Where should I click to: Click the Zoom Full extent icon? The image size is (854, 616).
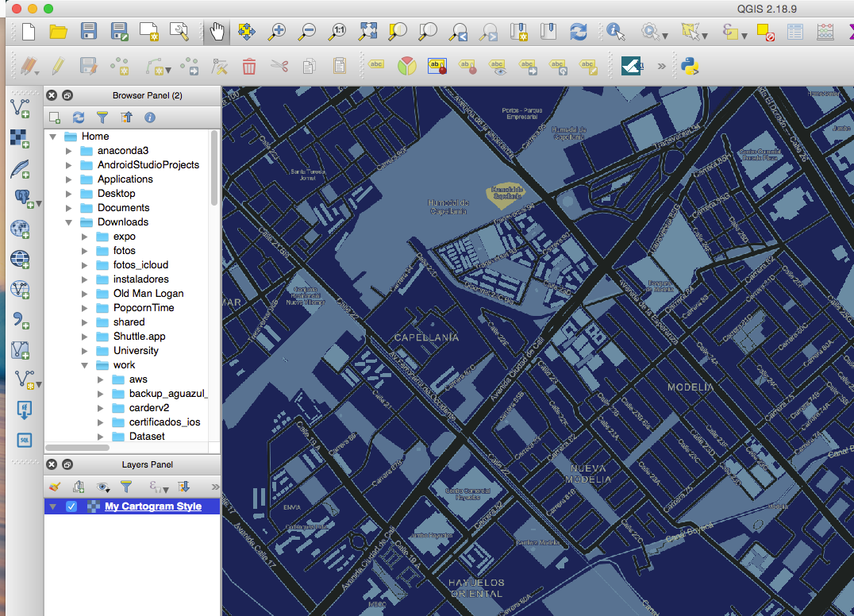(x=367, y=32)
